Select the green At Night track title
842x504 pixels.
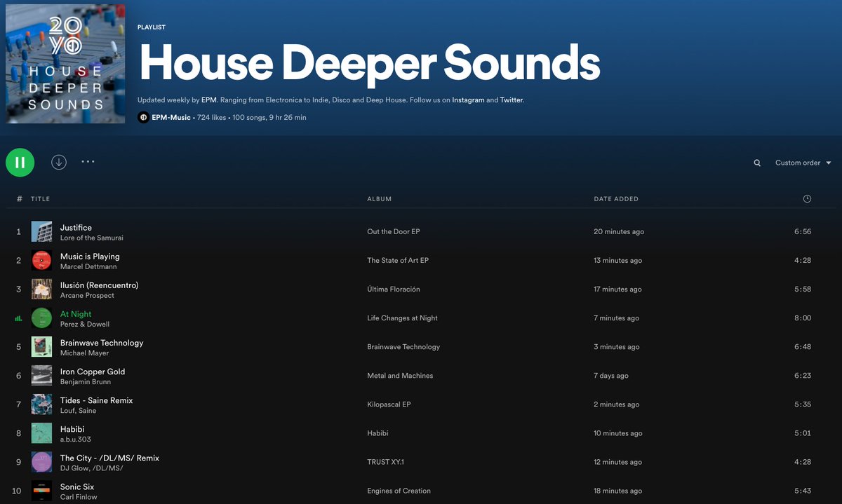click(x=76, y=314)
